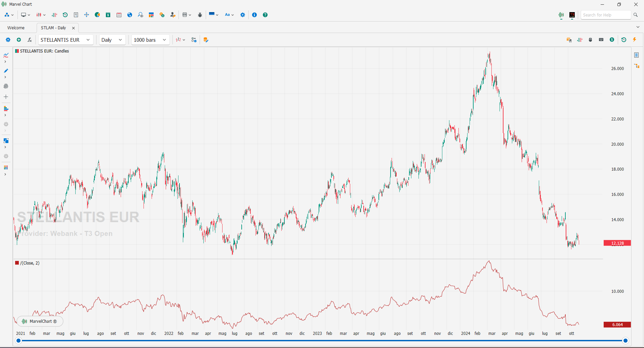The image size is (644, 348).
Task: Switch to the Welcome tab
Action: click(16, 28)
